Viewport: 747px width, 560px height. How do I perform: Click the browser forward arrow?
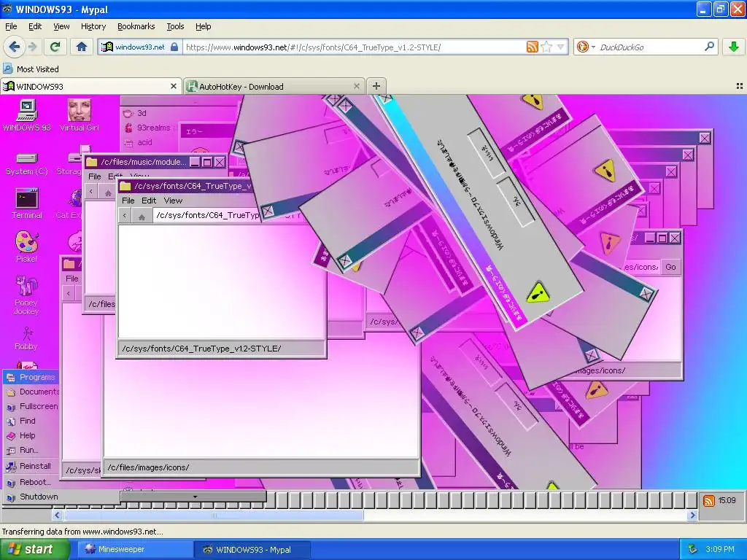pyautogui.click(x=32, y=47)
